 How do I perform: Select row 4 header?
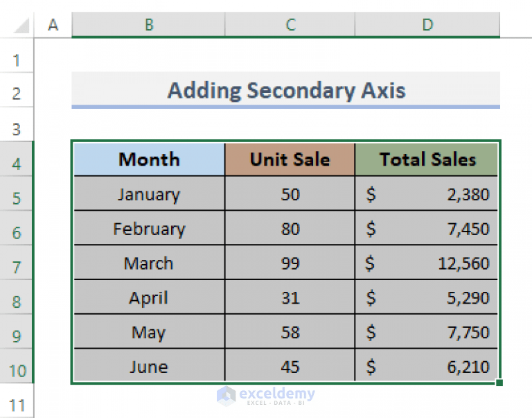tap(17, 164)
